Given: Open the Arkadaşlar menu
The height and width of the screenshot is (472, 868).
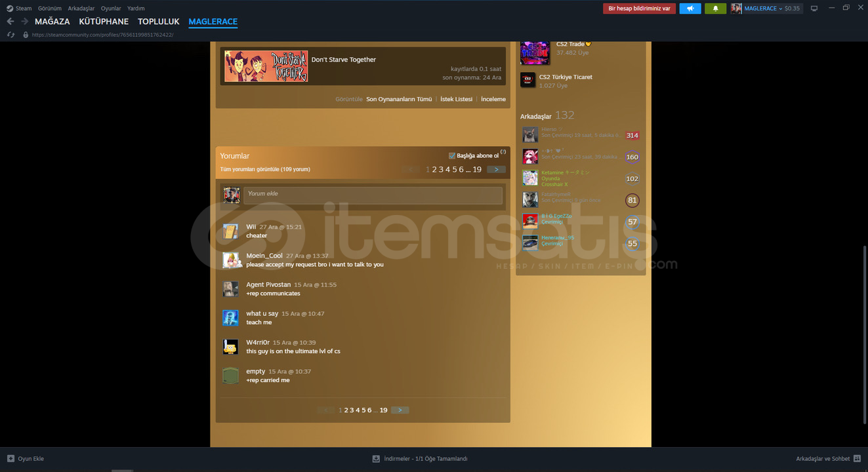Looking at the screenshot, I should [x=81, y=9].
